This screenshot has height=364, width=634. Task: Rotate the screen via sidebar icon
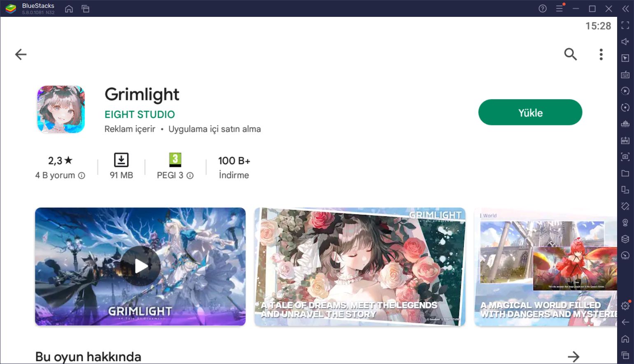click(625, 190)
